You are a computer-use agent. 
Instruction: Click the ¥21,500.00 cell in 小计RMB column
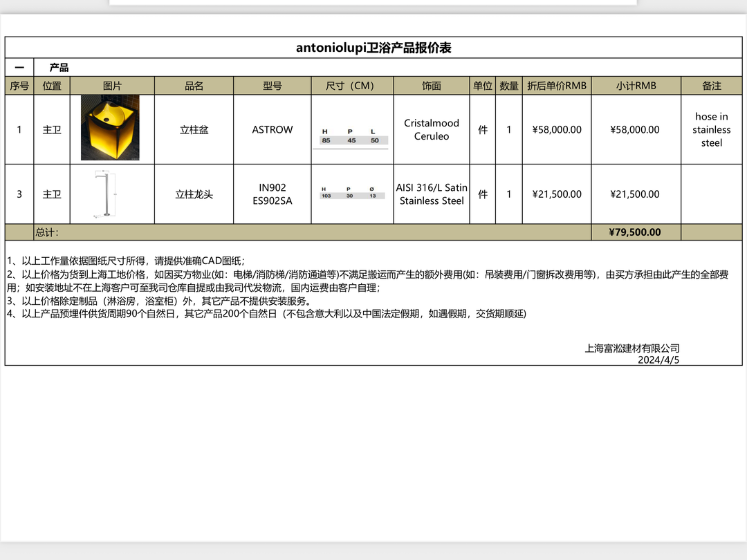click(x=635, y=194)
